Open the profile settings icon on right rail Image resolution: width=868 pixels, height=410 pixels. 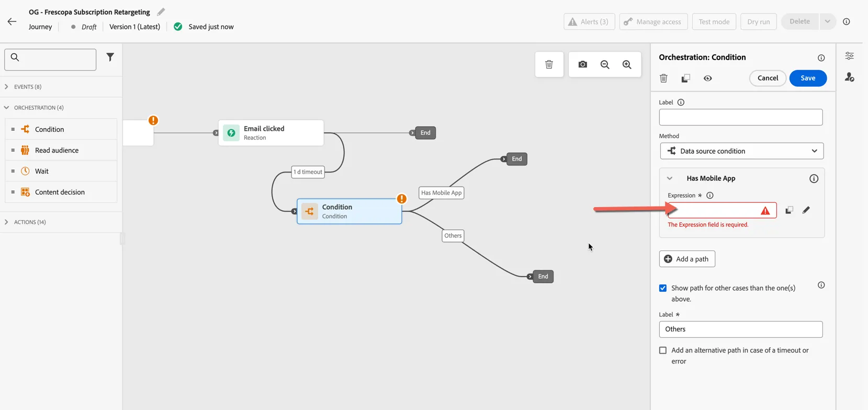(850, 77)
